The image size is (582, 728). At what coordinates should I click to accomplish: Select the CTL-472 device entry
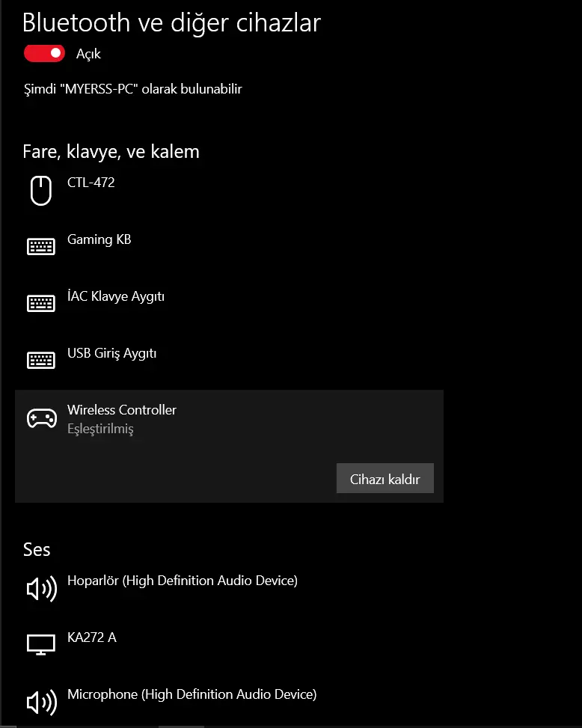tap(229, 191)
